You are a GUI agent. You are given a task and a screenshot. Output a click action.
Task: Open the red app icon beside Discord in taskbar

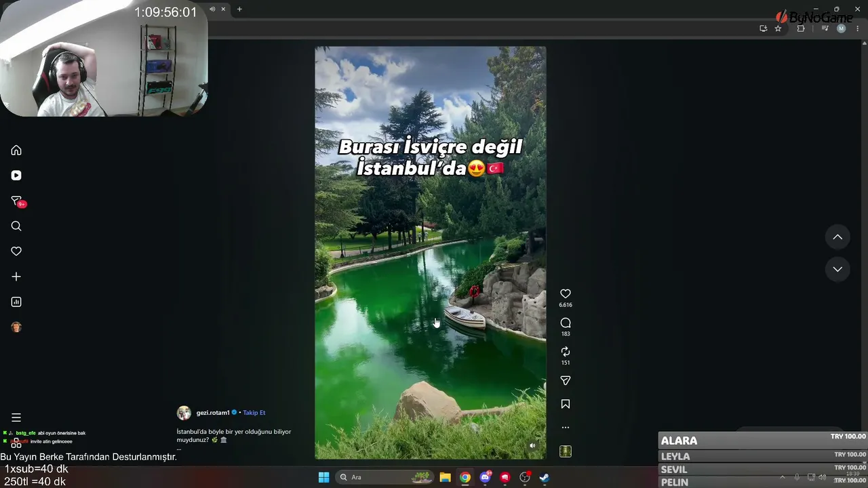[505, 477]
